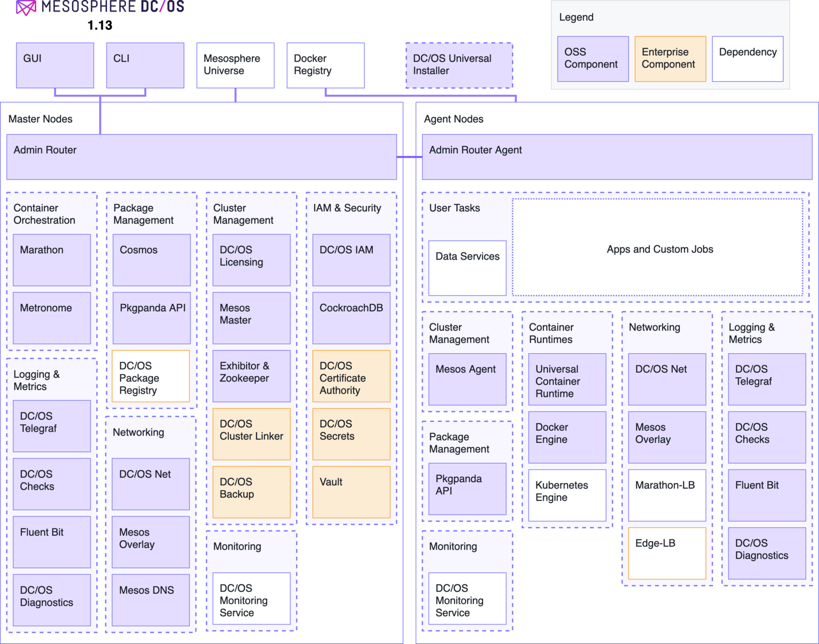Screen dimensions: 819x644
Task: Select the DC/OS IAM box
Action: point(351,260)
